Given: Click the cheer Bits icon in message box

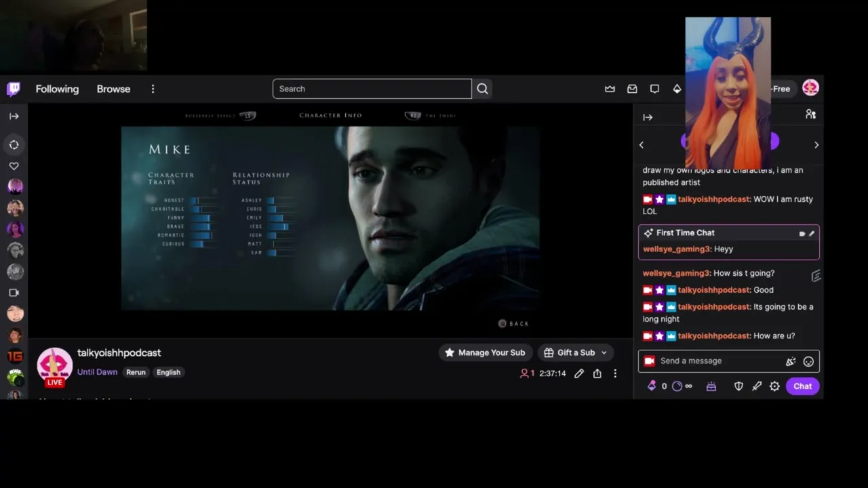Looking at the screenshot, I should pos(790,362).
